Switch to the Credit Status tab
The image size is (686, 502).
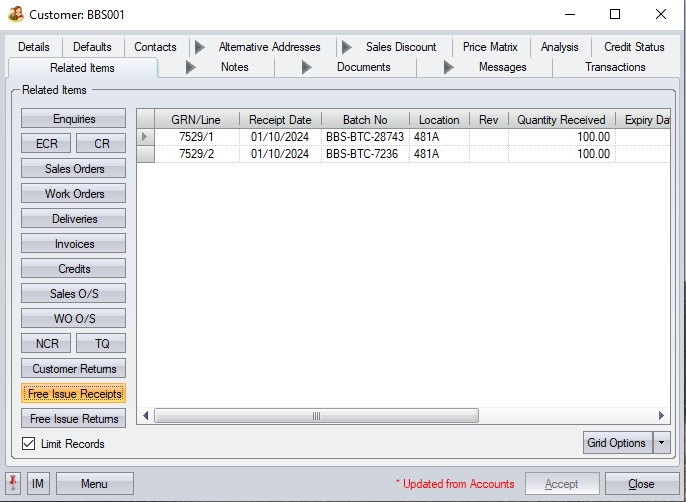[634, 47]
